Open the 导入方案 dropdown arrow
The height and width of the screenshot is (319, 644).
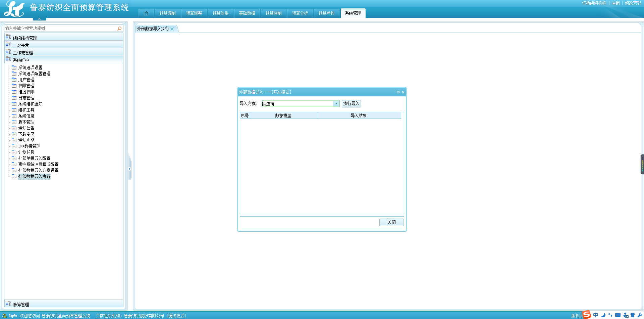[336, 104]
